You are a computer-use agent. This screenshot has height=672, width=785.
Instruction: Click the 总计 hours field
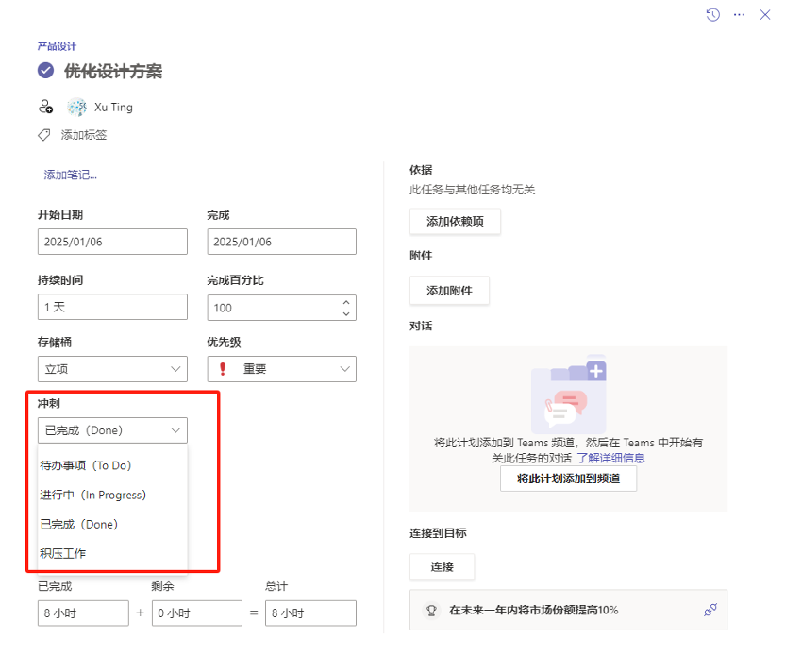point(311,613)
